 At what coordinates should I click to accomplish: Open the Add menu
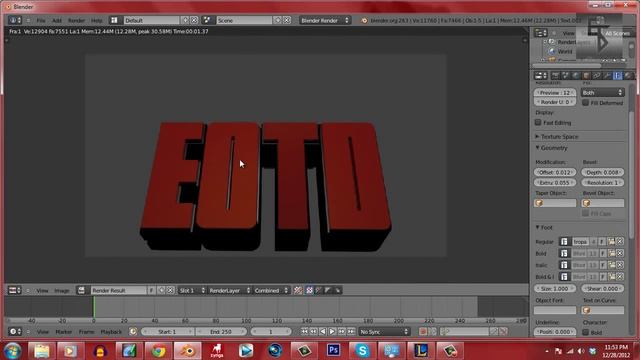57,20
